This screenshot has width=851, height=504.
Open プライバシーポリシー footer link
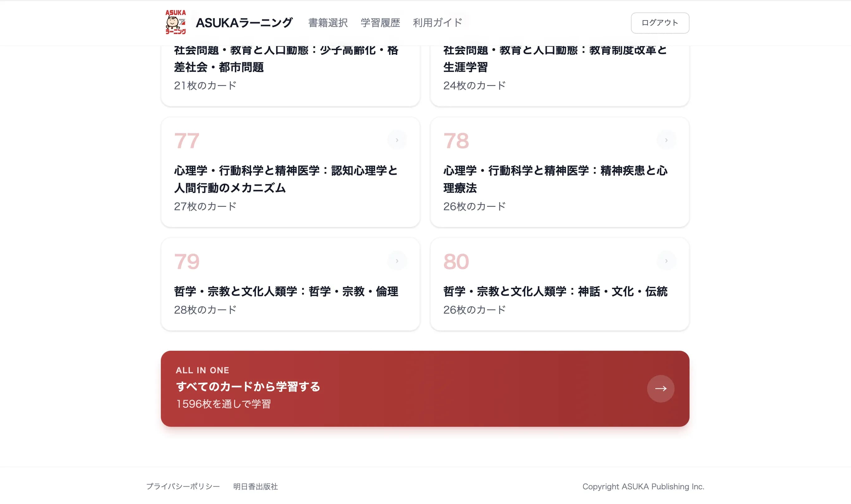point(183,486)
